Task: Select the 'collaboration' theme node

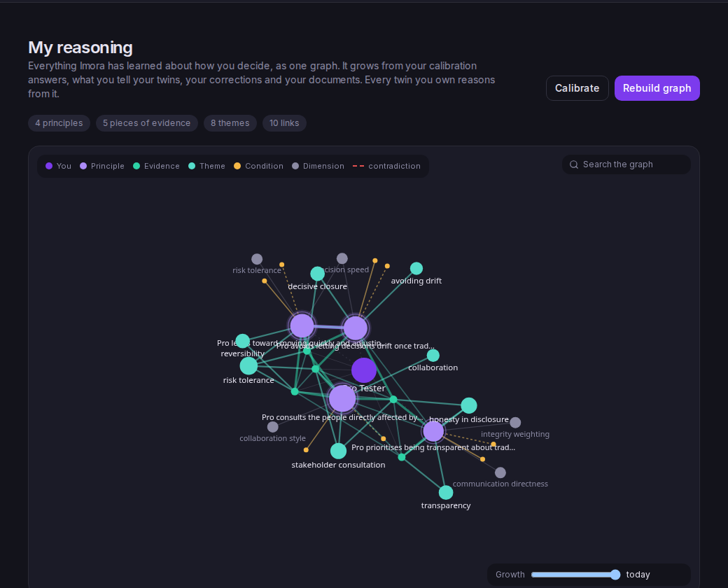Action: (x=433, y=356)
